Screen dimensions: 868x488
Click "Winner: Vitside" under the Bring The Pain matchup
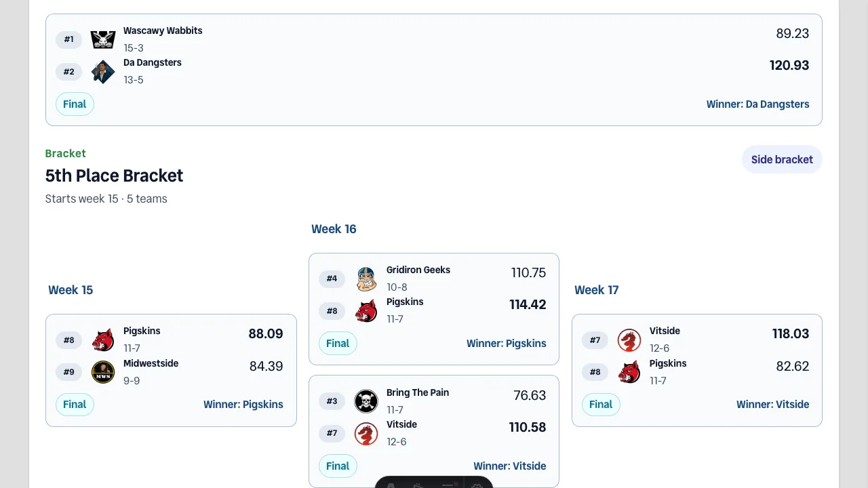tap(510, 466)
